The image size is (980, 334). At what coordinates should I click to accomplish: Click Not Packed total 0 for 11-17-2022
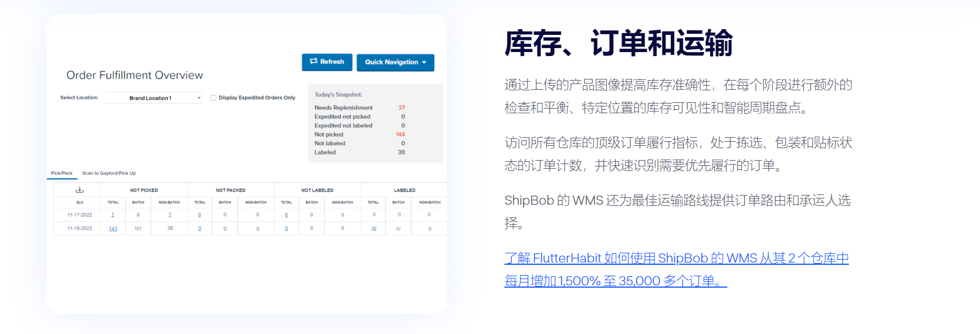pyautogui.click(x=199, y=214)
